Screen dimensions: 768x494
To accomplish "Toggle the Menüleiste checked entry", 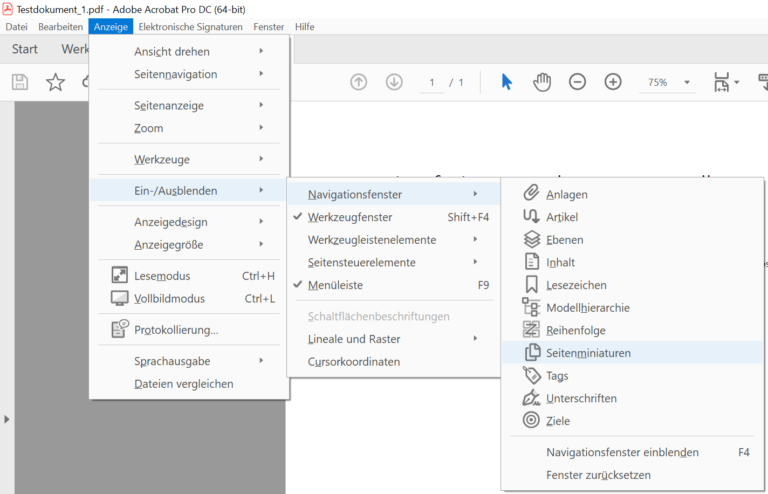I will point(393,285).
